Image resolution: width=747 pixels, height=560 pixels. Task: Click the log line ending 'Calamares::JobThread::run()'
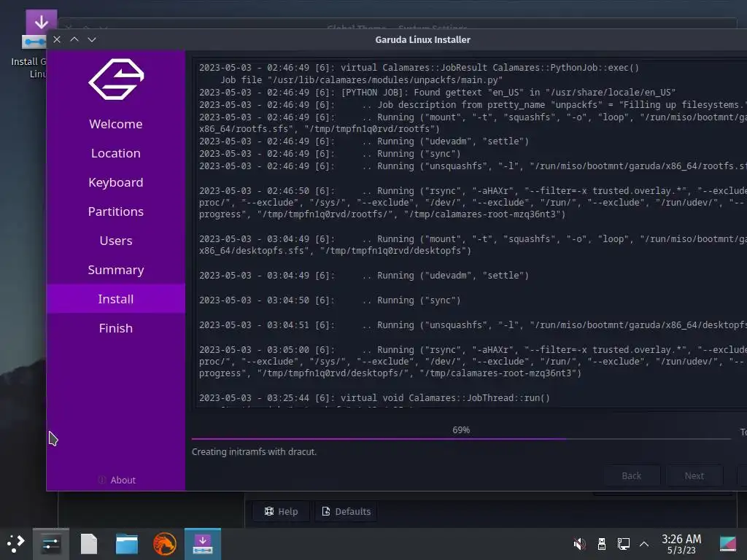(374, 397)
